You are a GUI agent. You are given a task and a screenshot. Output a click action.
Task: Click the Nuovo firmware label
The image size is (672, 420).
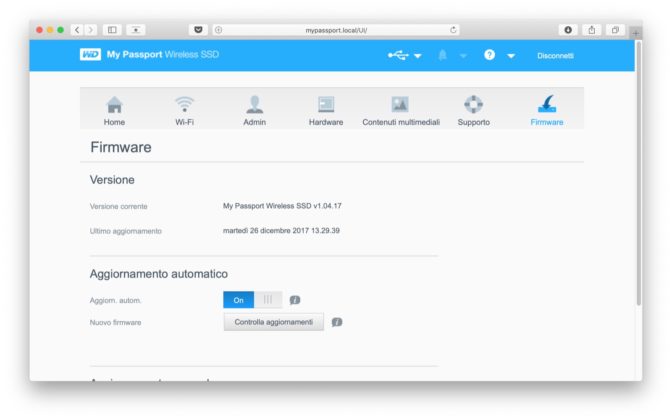115,322
